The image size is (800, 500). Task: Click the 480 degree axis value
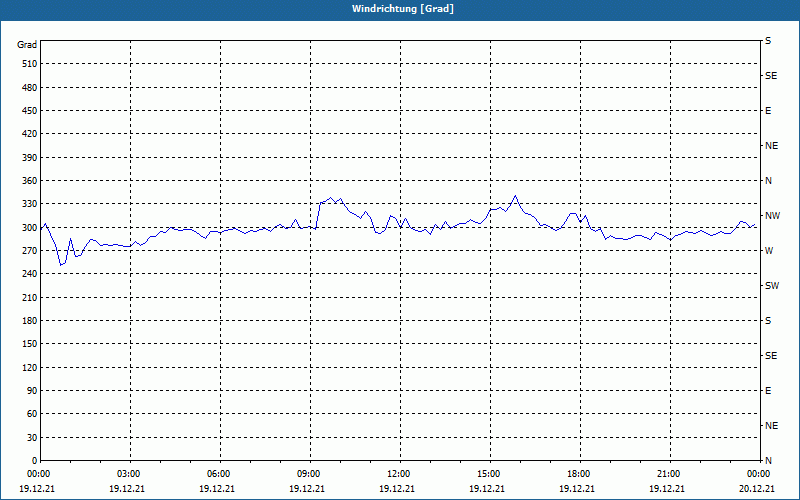point(30,87)
